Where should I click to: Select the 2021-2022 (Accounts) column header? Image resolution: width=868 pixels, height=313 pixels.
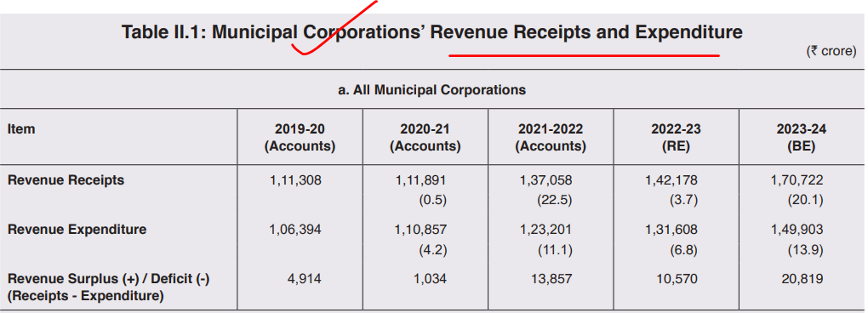tap(551, 138)
